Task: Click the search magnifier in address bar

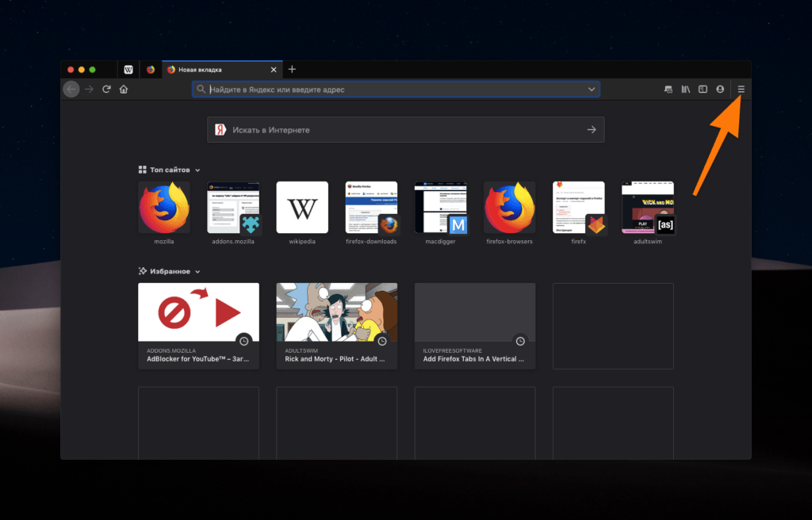Action: 201,89
